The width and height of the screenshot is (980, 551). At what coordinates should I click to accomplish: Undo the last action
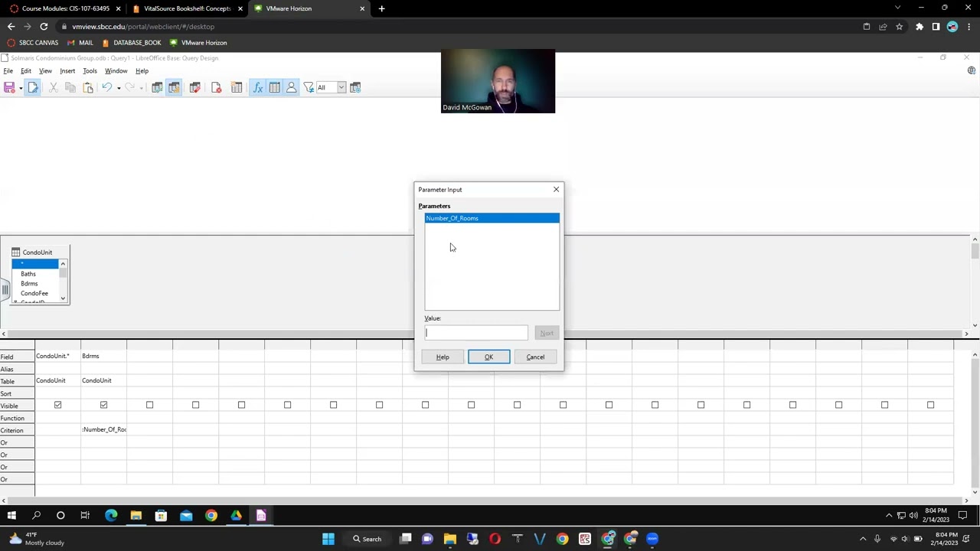click(x=106, y=88)
